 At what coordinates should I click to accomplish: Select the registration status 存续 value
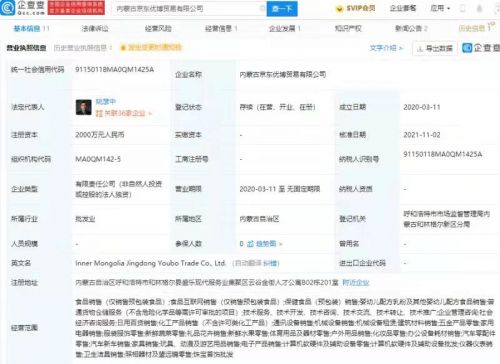coord(277,107)
